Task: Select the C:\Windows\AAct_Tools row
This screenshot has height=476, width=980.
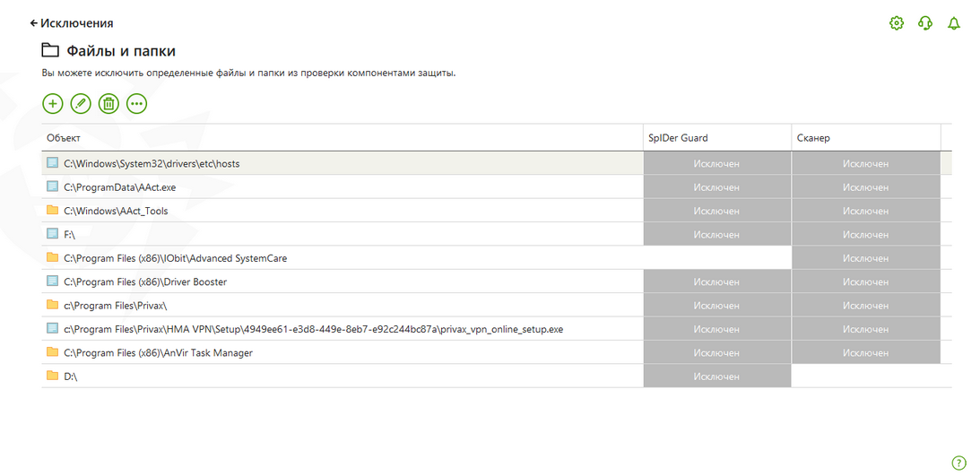Action: (x=116, y=211)
